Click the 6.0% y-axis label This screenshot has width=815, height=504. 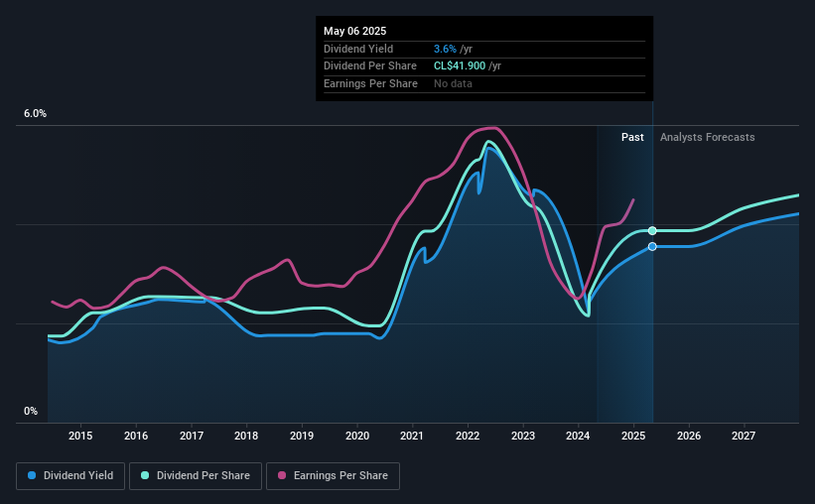[35, 114]
